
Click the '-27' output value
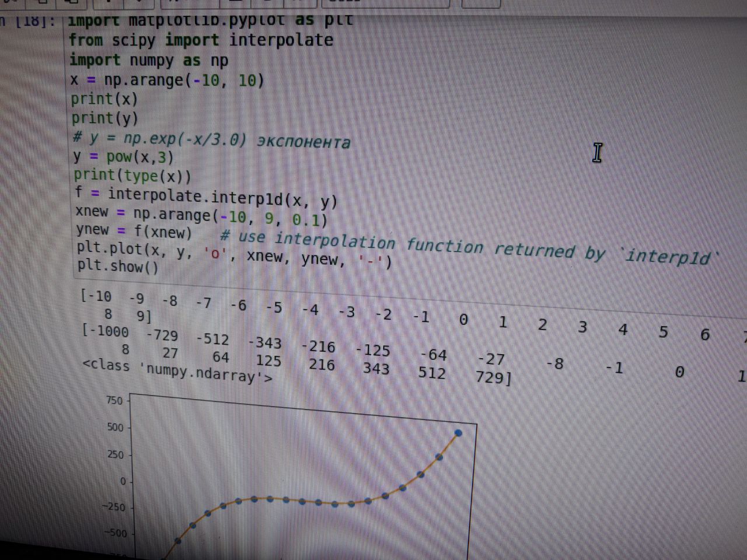tap(491, 359)
